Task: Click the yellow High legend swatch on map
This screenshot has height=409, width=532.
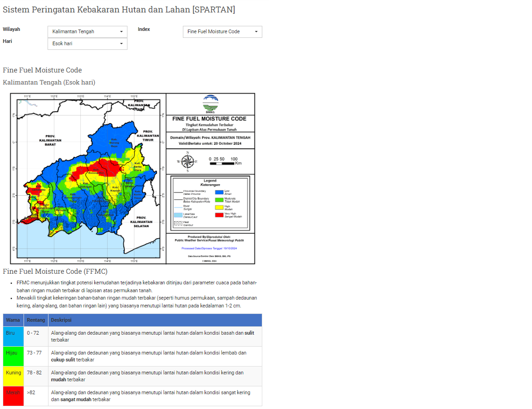Action: (x=219, y=208)
